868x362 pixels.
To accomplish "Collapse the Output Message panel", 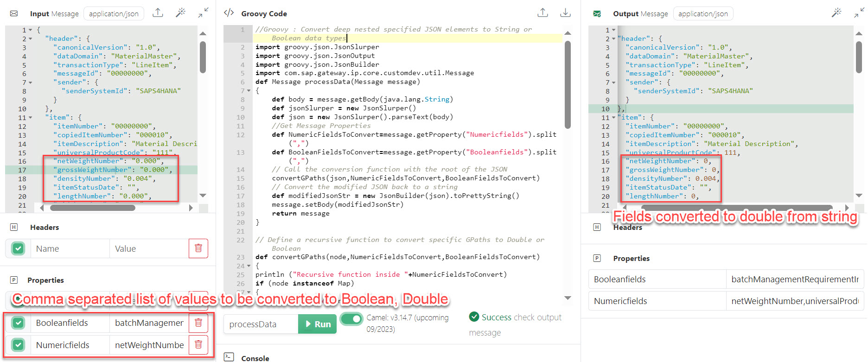I will coord(859,13).
